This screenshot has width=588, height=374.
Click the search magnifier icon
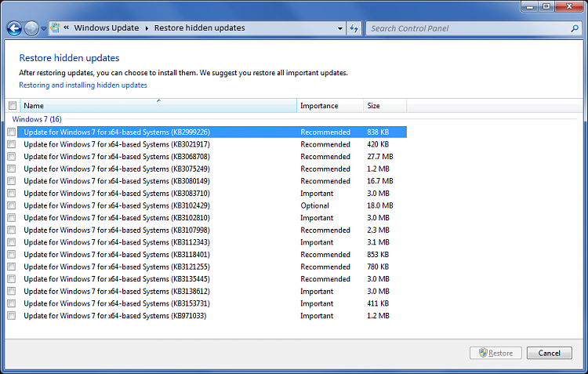[575, 28]
